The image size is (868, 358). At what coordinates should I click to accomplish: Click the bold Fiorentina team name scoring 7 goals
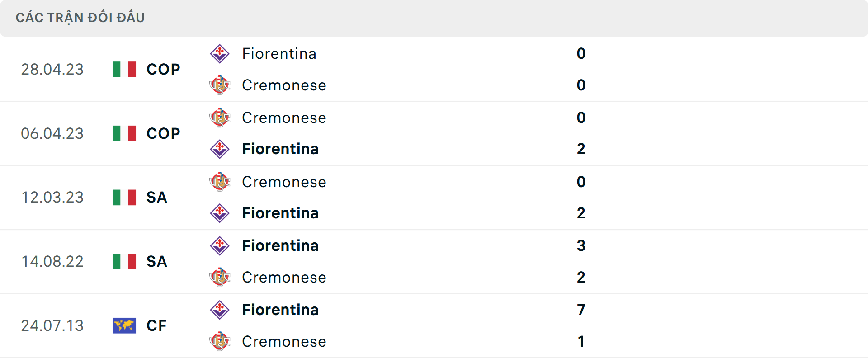click(x=280, y=310)
